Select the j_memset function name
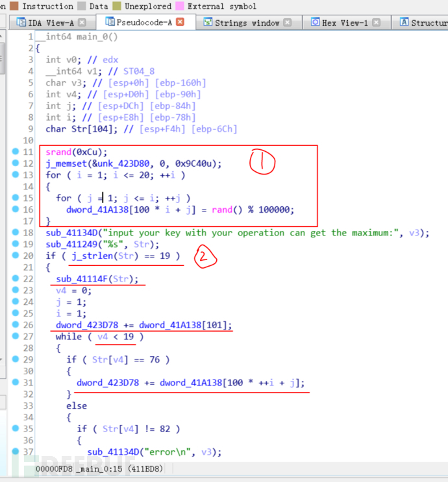 point(68,163)
